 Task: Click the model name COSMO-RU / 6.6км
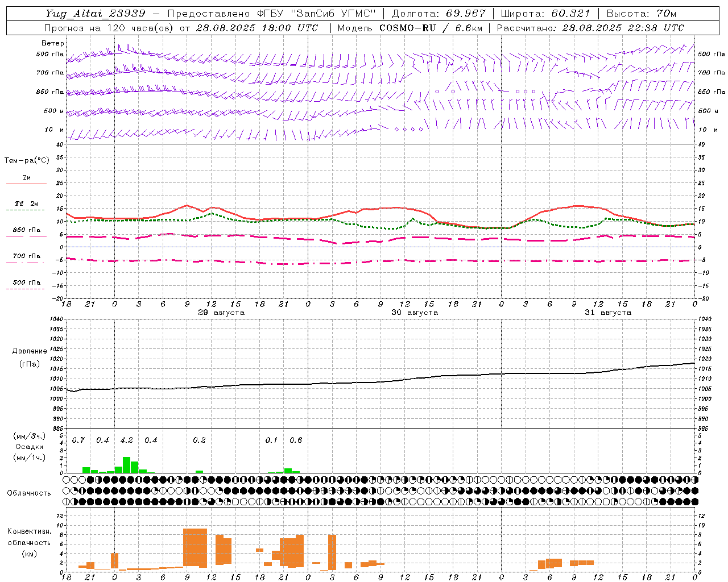click(431, 28)
